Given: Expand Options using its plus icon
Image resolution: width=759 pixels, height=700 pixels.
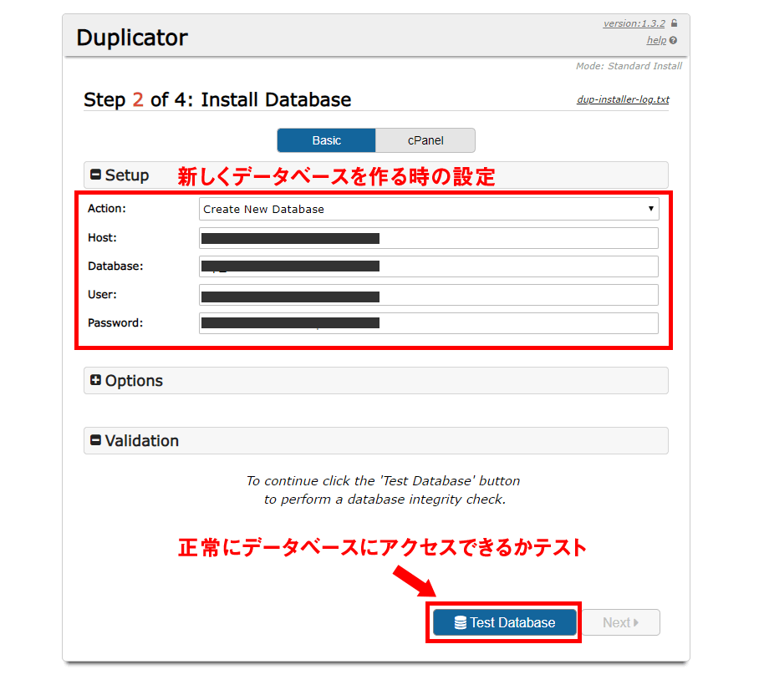Looking at the screenshot, I should coord(95,381).
